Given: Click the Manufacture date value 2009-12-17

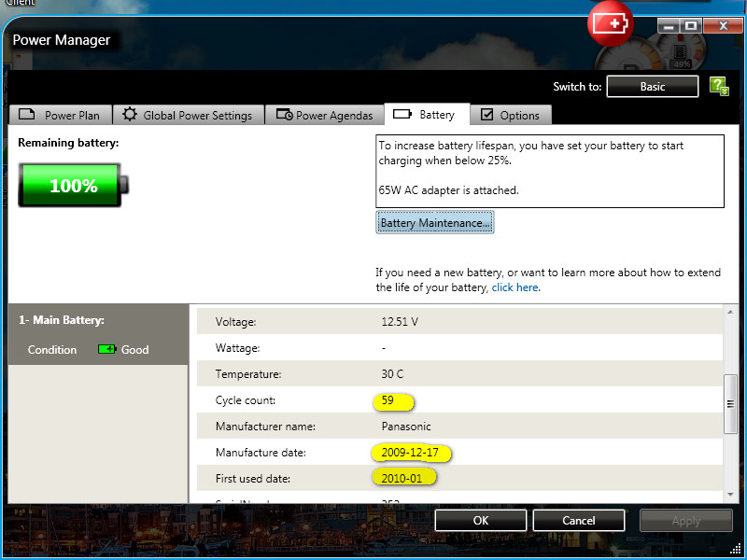Looking at the screenshot, I should (x=410, y=453).
